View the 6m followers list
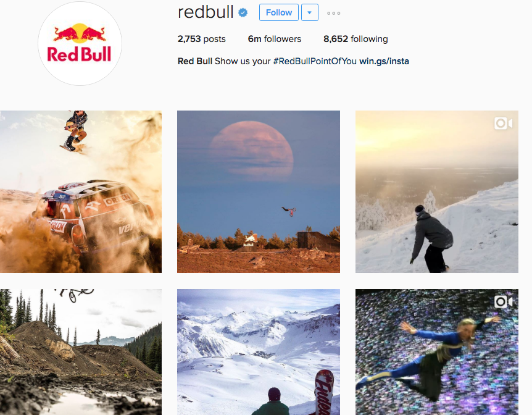The image size is (532, 415). 275,39
